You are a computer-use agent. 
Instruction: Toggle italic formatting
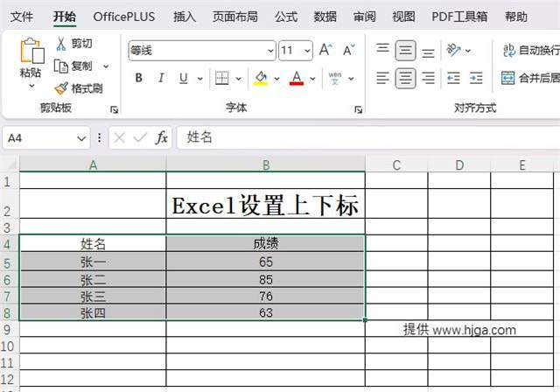pyautogui.click(x=161, y=78)
